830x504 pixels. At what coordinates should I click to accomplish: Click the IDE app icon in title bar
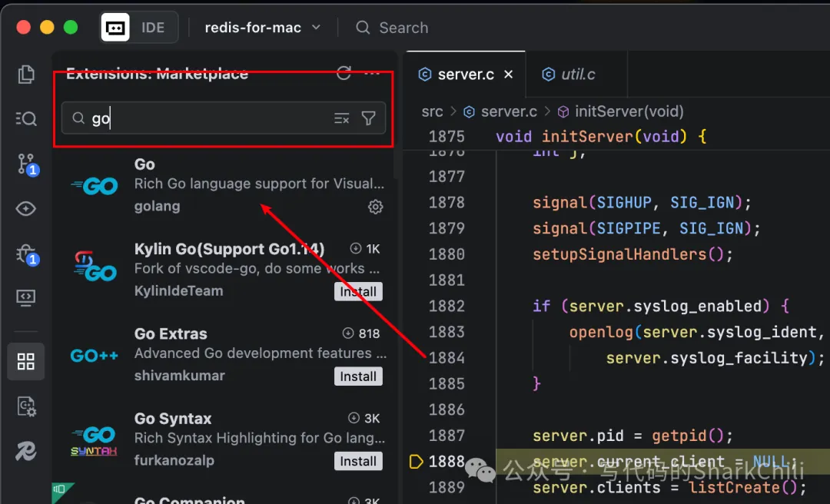click(x=115, y=28)
